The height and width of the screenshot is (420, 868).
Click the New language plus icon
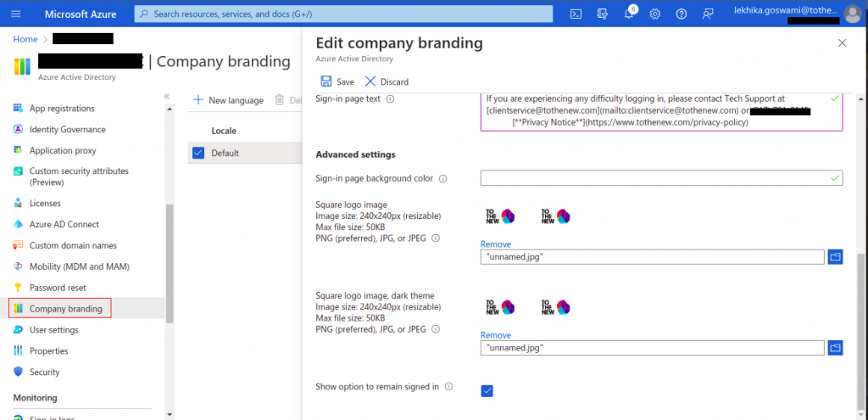(198, 100)
